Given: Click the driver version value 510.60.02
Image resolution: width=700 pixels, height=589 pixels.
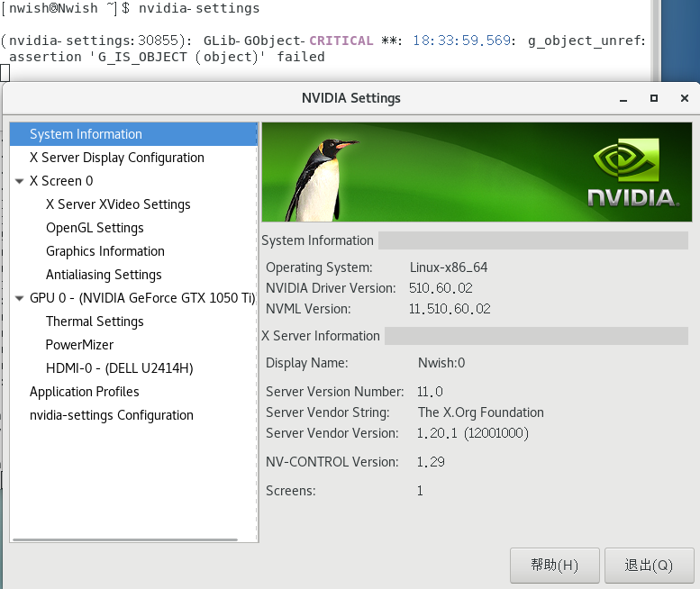Looking at the screenshot, I should click(x=441, y=288).
